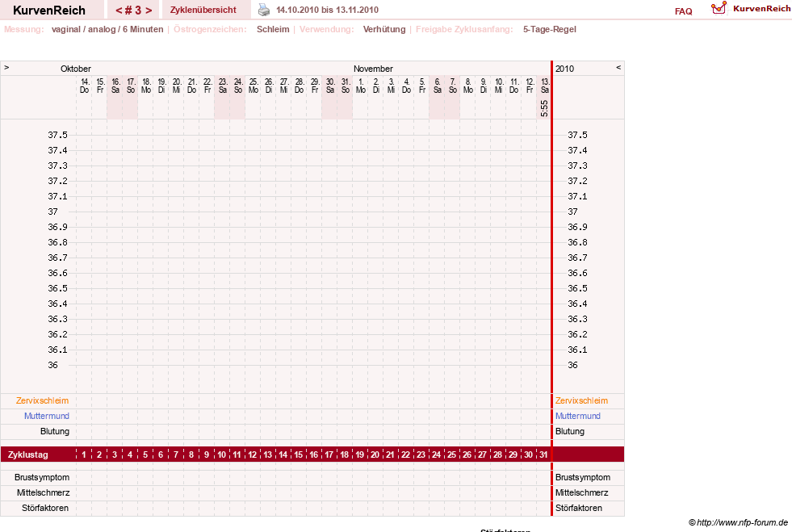792x532 pixels.
Task: Select cycle day 1 cell
Action: pos(84,455)
